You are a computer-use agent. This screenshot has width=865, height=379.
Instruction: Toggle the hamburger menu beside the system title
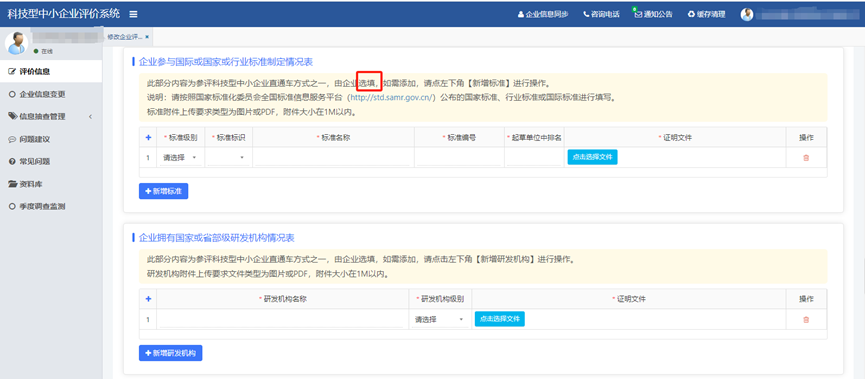pyautogui.click(x=134, y=14)
